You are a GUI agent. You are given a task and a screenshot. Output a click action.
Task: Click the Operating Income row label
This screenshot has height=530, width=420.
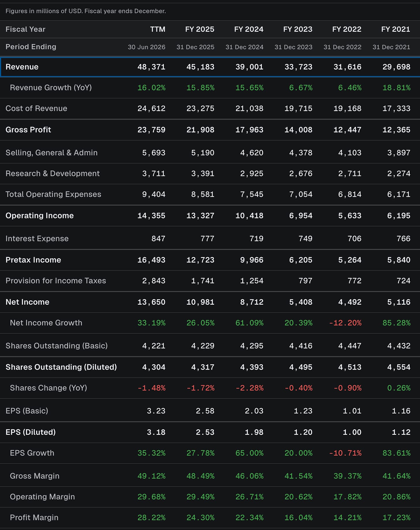(x=40, y=216)
